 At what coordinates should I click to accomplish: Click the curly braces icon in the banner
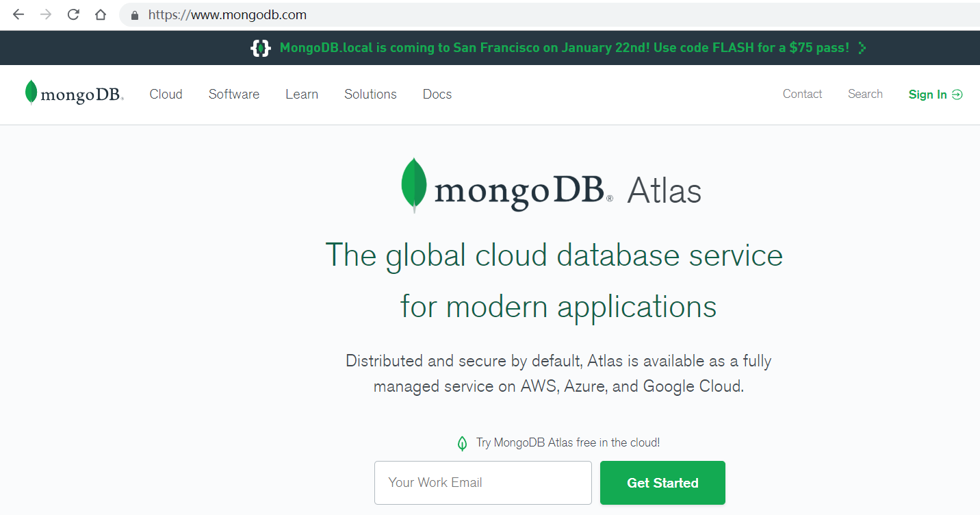[261, 48]
